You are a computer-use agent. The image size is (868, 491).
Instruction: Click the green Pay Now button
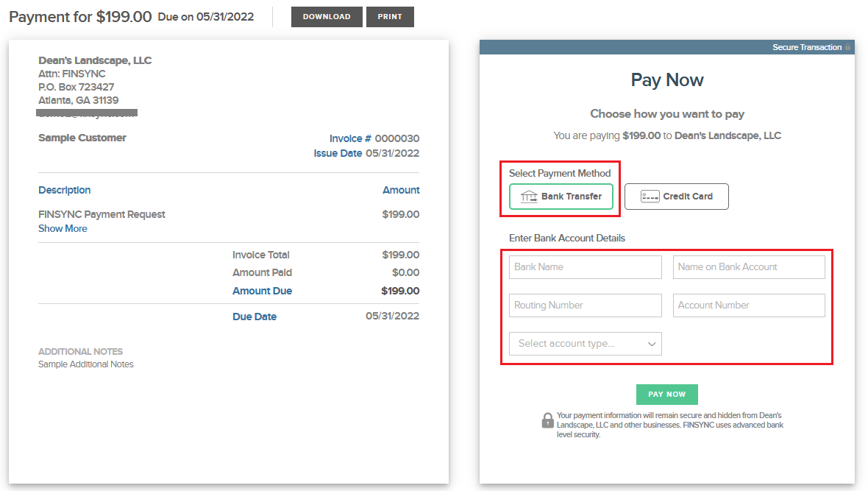pos(666,394)
